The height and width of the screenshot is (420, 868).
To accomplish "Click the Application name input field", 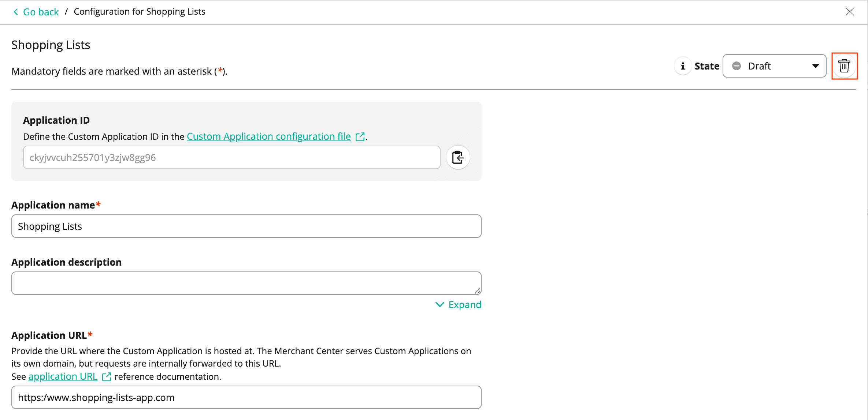I will coord(246,226).
